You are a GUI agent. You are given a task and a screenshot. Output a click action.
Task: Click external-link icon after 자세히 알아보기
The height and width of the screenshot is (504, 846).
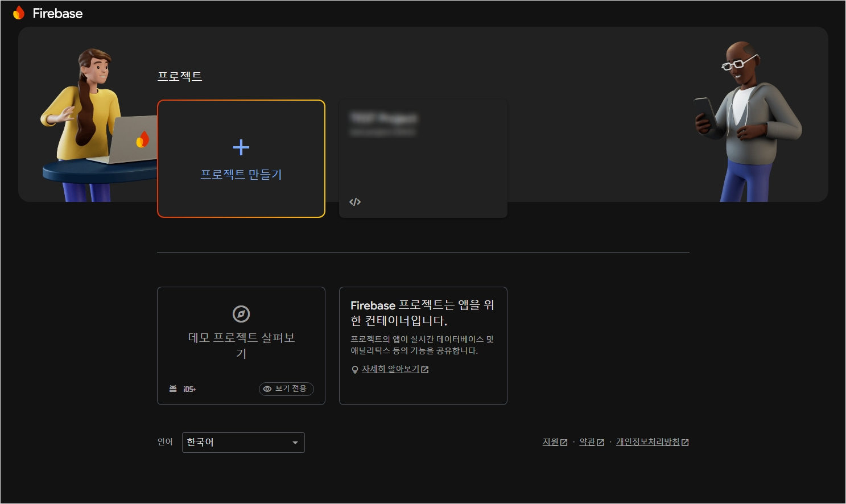coord(425,370)
